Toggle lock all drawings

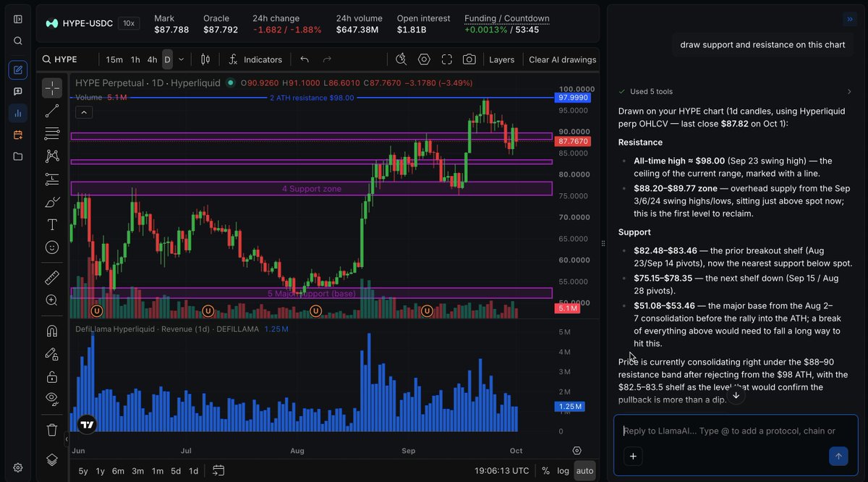pyautogui.click(x=52, y=377)
